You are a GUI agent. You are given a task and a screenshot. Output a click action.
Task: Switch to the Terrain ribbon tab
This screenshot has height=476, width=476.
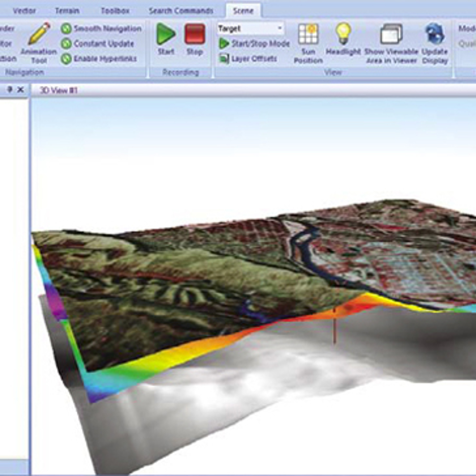67,11
